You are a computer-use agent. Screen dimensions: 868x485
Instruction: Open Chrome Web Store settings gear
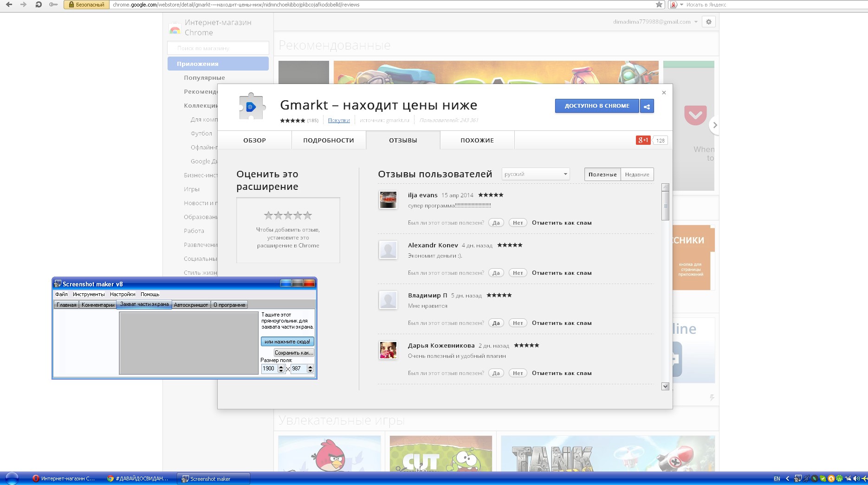tap(708, 22)
